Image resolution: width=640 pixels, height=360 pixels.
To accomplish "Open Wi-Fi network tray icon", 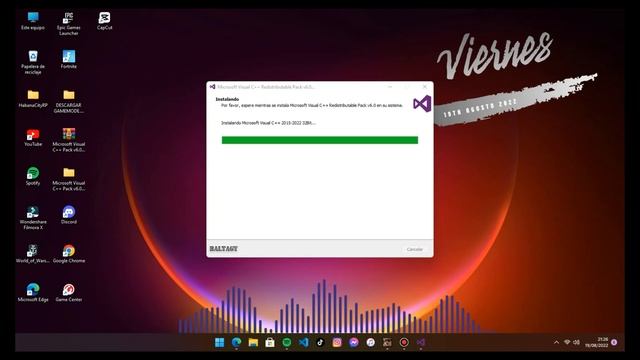I will pos(567,342).
